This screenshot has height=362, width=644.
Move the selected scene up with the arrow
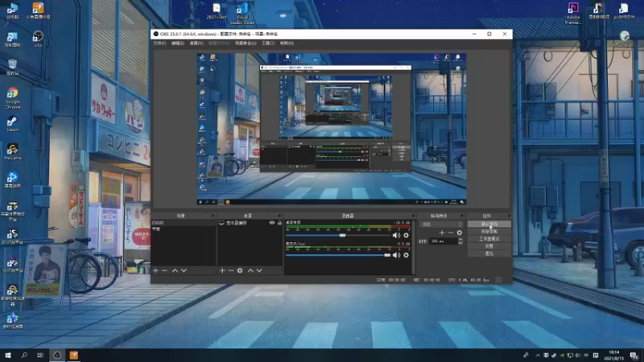(x=175, y=270)
